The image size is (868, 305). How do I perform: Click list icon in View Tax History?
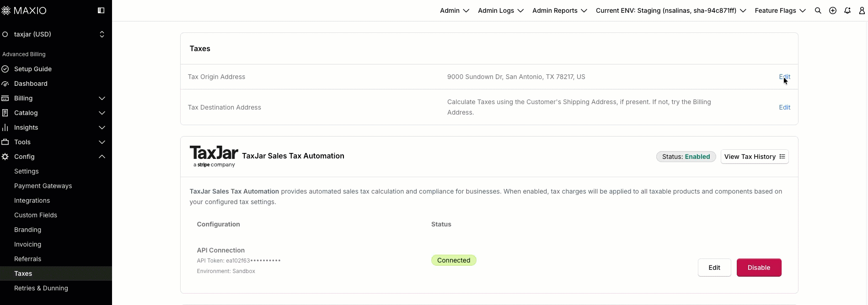(782, 157)
